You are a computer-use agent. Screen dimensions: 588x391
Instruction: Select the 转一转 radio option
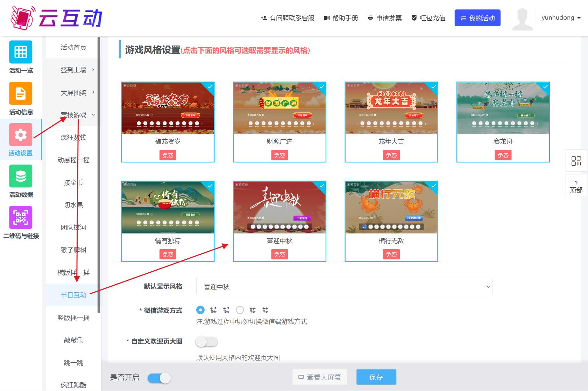pos(240,310)
